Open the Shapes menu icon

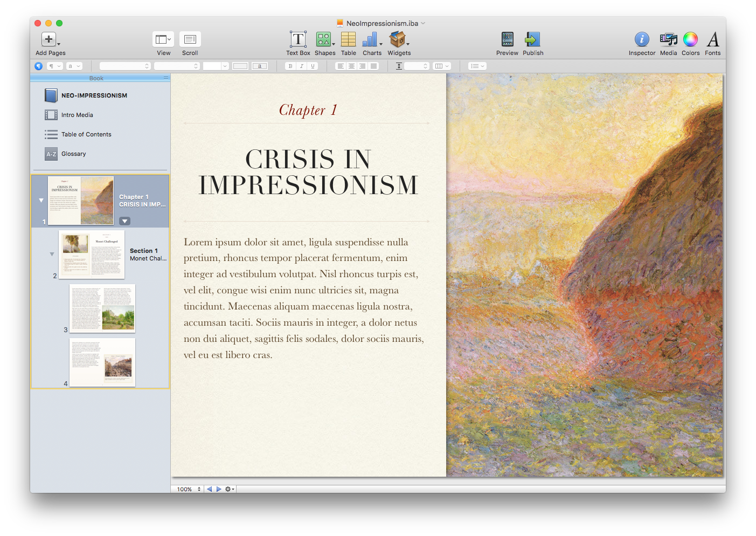coord(324,40)
